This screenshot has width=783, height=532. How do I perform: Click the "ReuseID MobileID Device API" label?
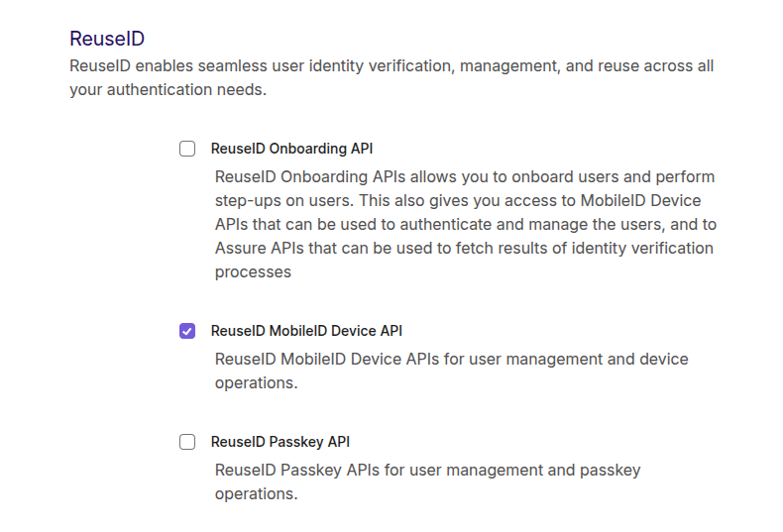point(306,331)
